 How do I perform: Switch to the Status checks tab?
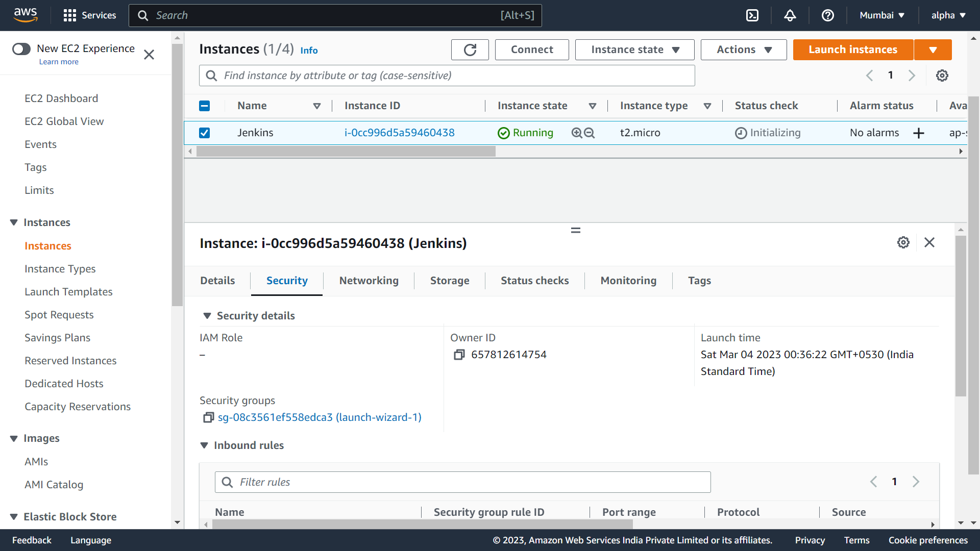[534, 281]
